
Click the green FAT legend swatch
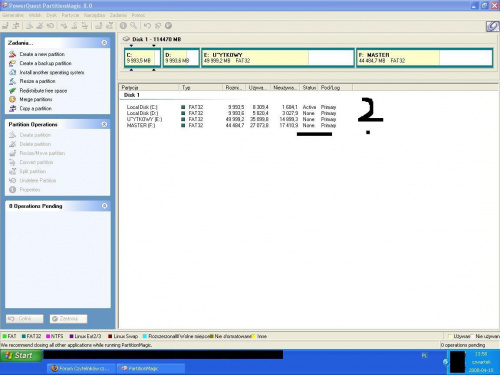[4, 336]
